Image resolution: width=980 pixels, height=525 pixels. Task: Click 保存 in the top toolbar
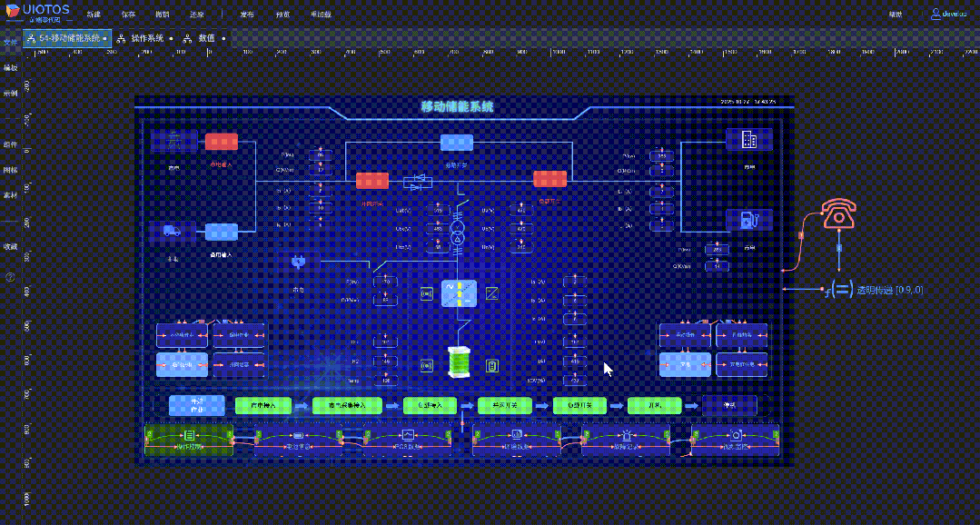click(129, 14)
